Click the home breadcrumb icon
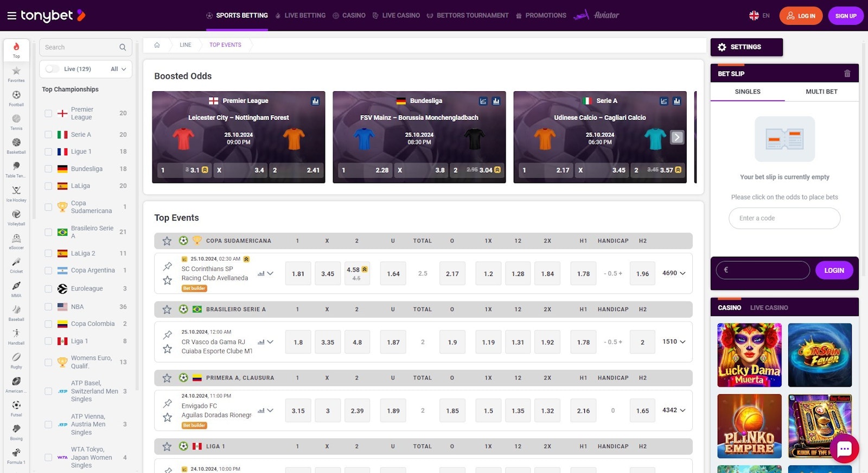 pyautogui.click(x=157, y=45)
